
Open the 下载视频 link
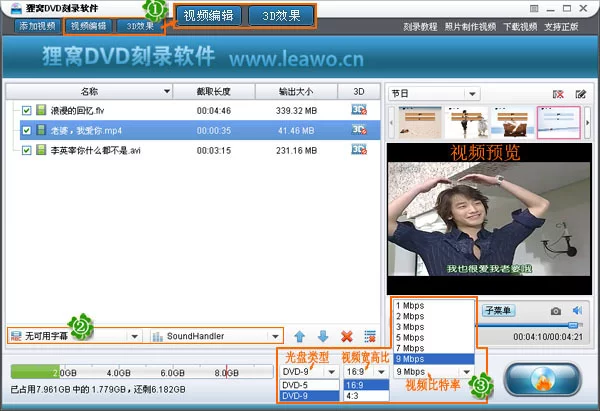(520, 27)
